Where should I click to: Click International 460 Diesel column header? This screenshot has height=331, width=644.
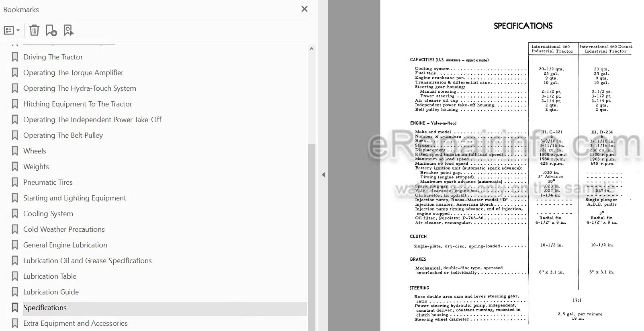click(x=605, y=49)
